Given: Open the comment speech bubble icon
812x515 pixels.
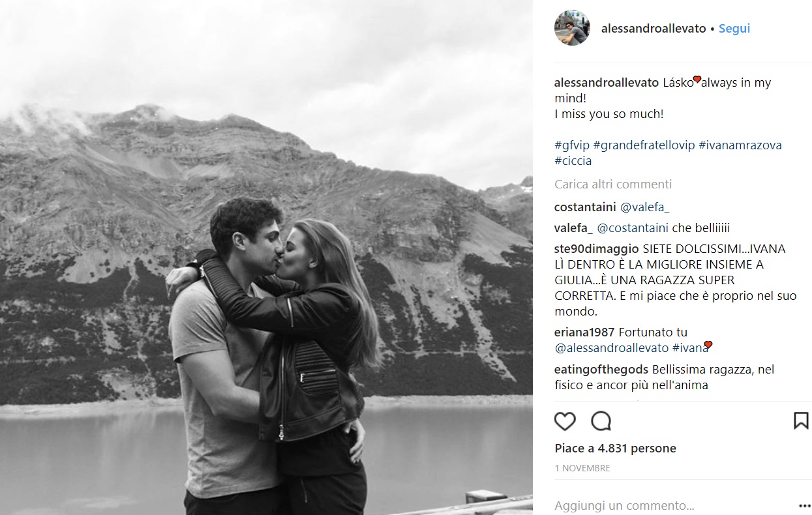Looking at the screenshot, I should (601, 421).
